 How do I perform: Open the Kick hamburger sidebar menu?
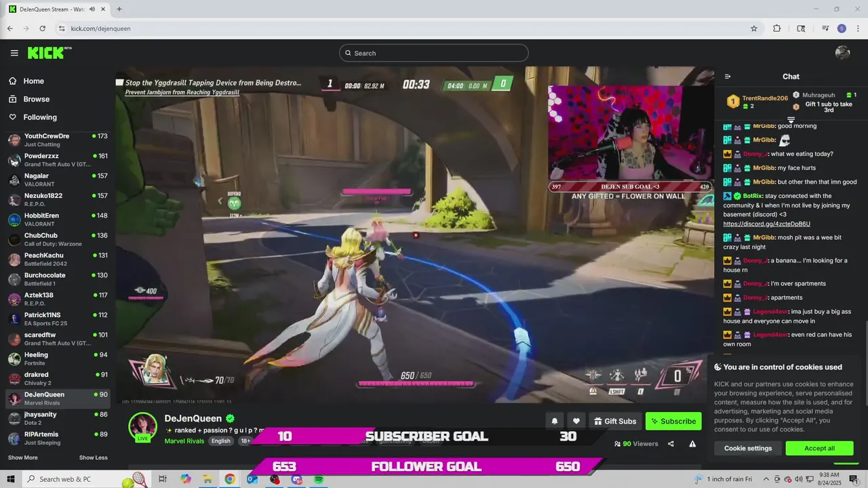click(x=14, y=53)
